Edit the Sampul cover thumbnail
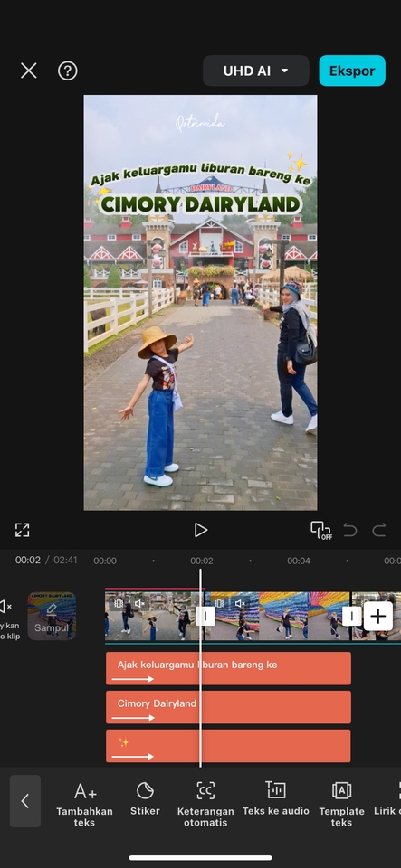Image resolution: width=401 pixels, height=868 pixels. tap(52, 616)
